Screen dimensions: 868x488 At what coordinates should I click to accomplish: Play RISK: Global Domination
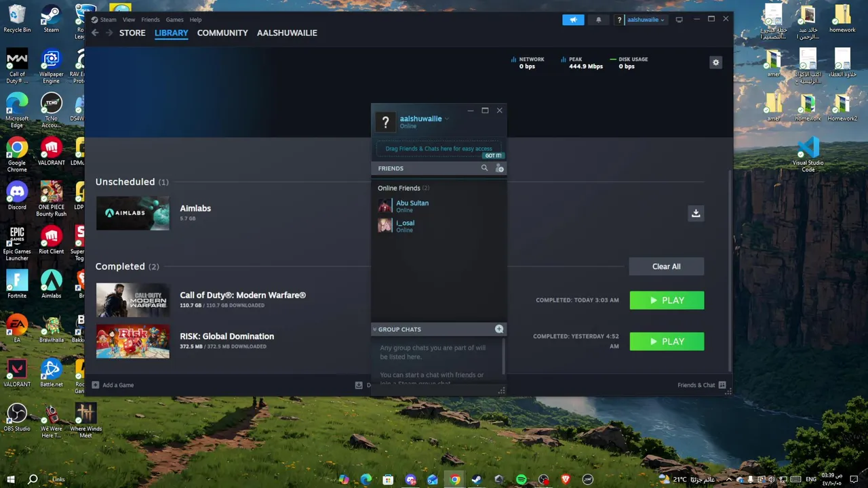(667, 342)
